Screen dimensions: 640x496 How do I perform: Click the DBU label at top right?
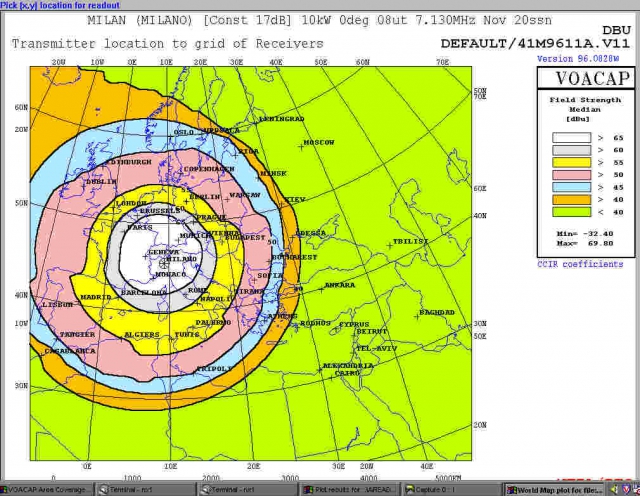pyautogui.click(x=616, y=31)
